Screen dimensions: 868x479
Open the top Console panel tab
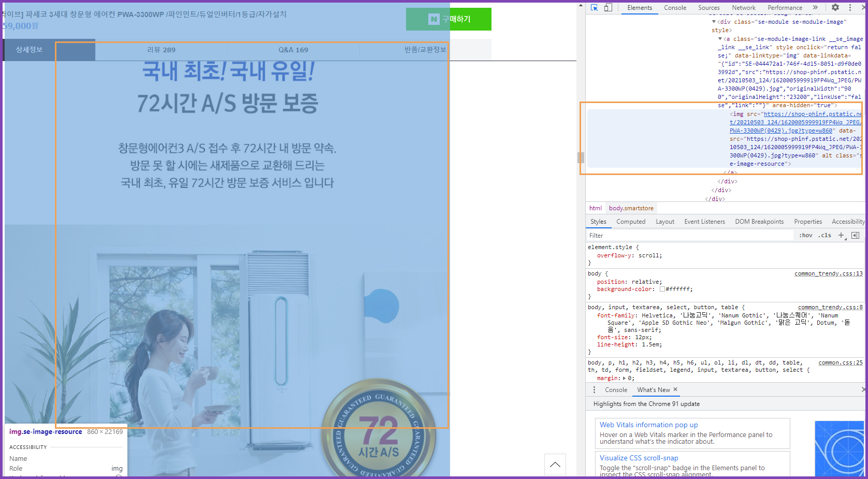tap(675, 8)
